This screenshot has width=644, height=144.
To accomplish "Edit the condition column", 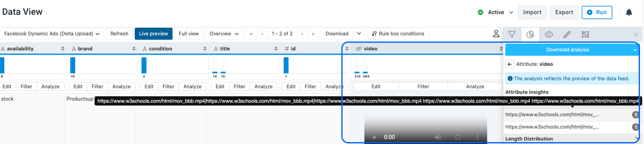I will pyautogui.click(x=149, y=87).
